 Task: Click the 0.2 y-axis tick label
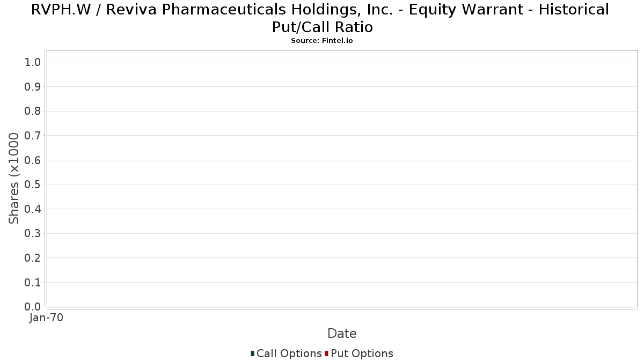point(33,258)
